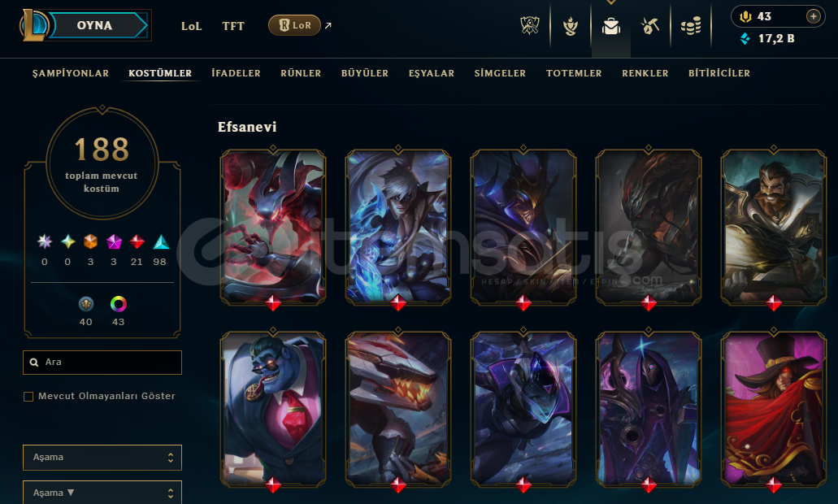This screenshot has width=838, height=504.
Task: Open the LoR external link button
Action: (x=294, y=25)
